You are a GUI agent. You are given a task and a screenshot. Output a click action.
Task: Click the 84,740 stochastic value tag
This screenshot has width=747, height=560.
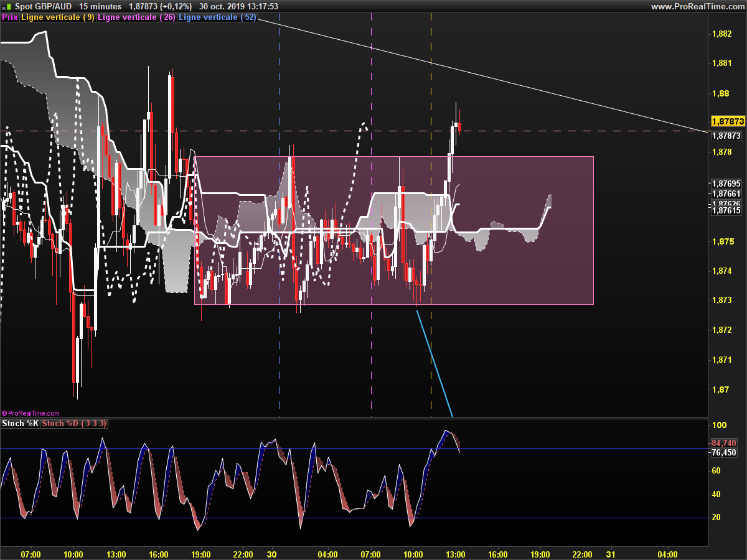pos(725,443)
